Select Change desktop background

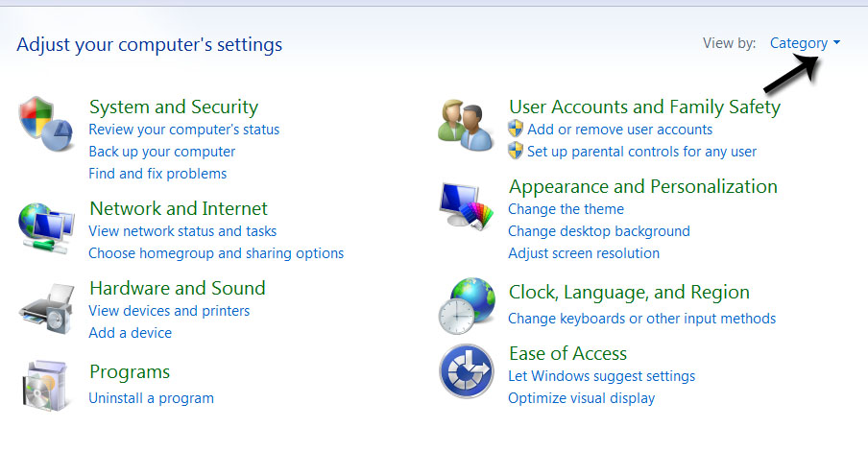pyautogui.click(x=599, y=231)
